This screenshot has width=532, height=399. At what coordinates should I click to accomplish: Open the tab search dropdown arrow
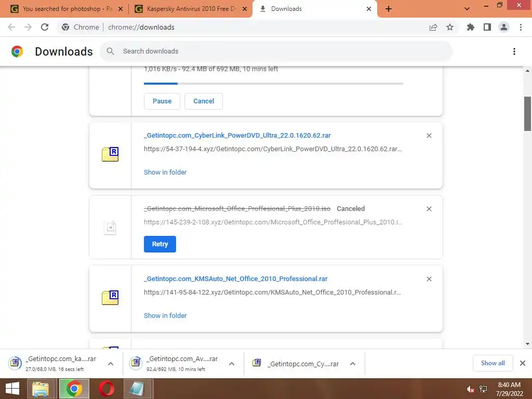(x=467, y=9)
